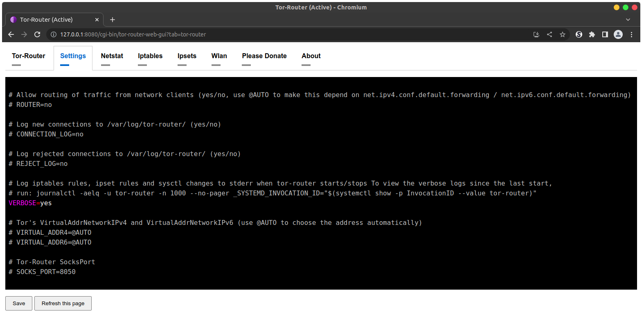Viewport: 644px width, 331px height.
Task: Open the Tor-Router extension icon in toolbar
Action: click(579, 34)
